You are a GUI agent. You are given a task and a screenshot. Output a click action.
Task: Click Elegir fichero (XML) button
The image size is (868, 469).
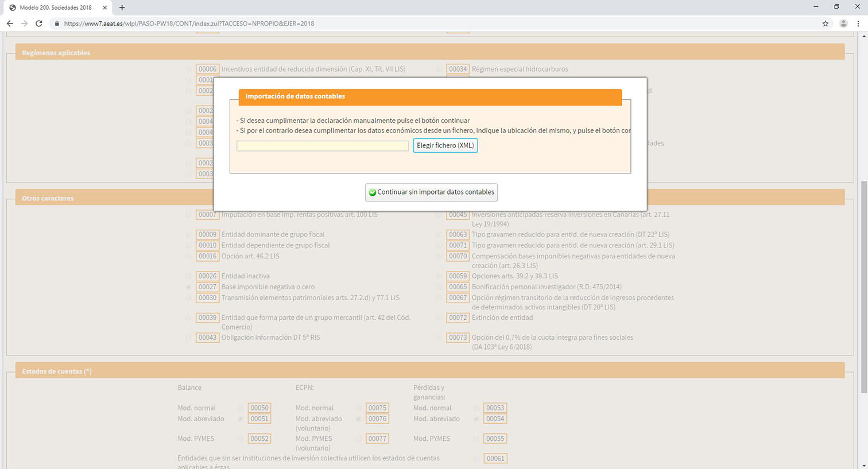[x=445, y=145]
